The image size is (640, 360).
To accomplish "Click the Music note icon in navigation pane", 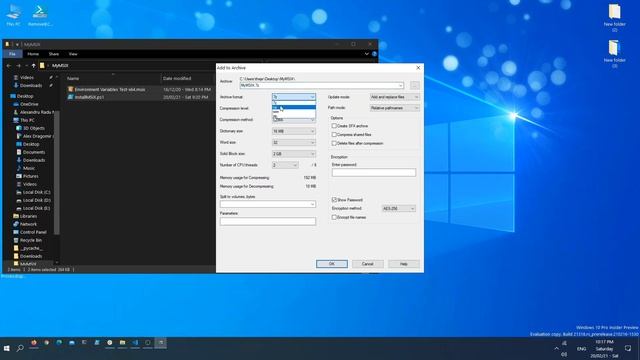I will (x=19, y=168).
